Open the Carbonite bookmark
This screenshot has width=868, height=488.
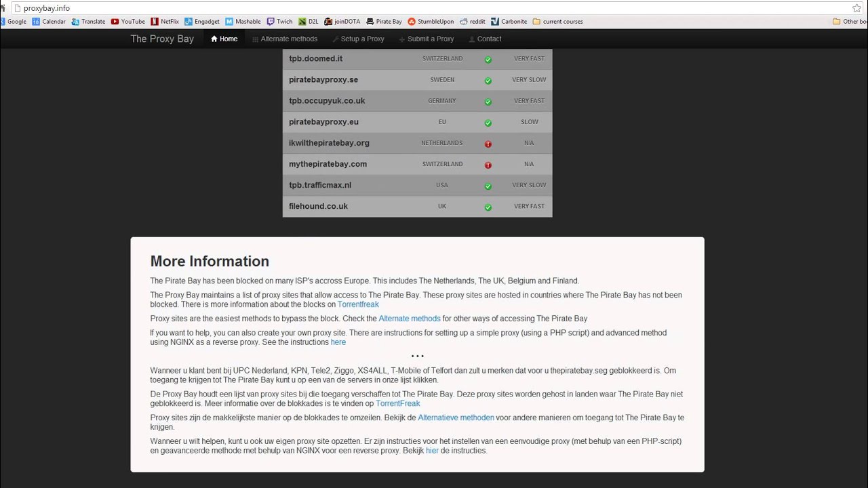pyautogui.click(x=509, y=22)
